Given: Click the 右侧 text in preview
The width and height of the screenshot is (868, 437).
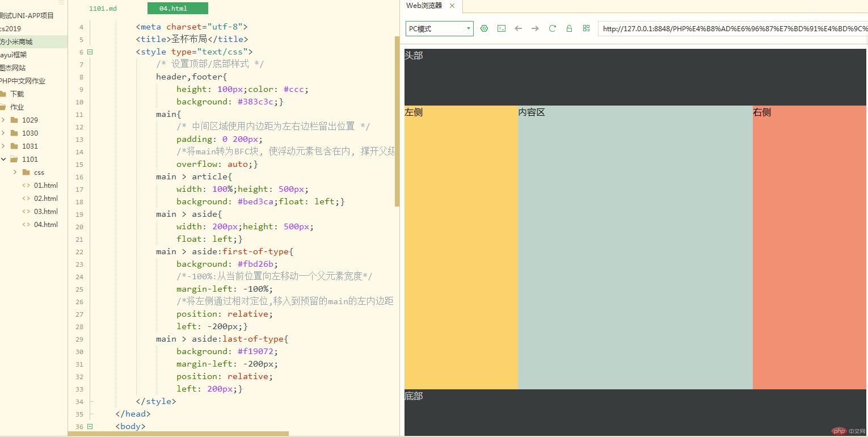Looking at the screenshot, I should coord(762,112).
